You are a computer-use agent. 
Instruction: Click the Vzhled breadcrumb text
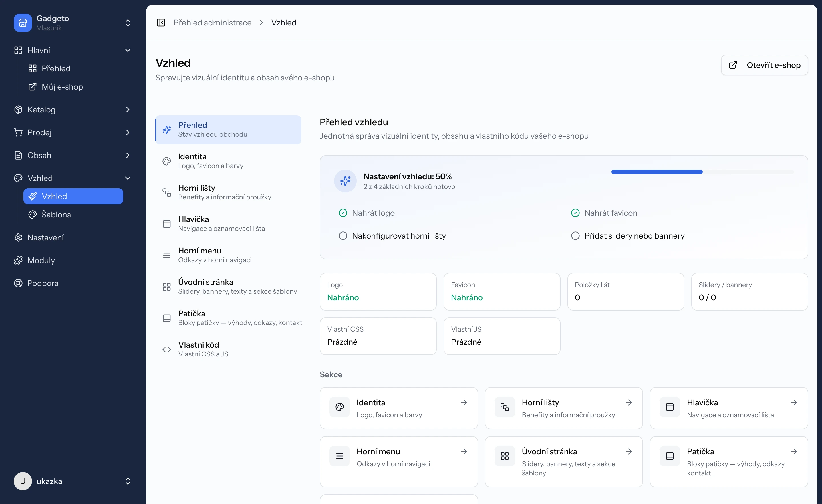(284, 23)
